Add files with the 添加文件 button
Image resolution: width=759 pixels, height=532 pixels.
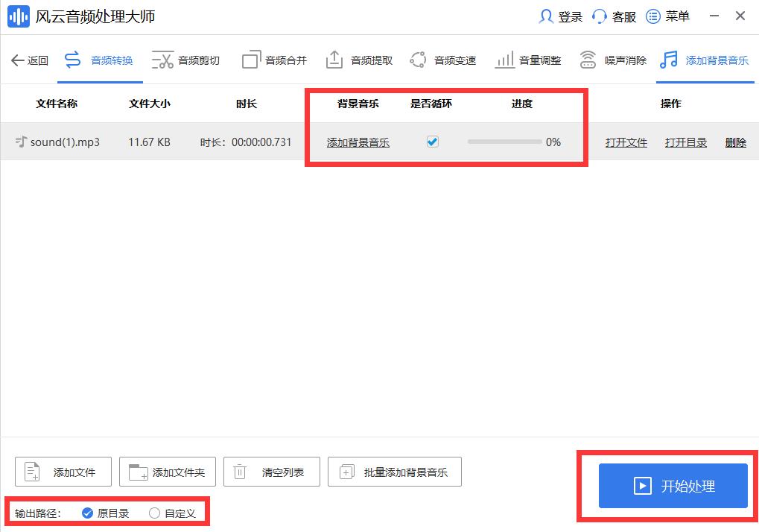click(x=63, y=471)
